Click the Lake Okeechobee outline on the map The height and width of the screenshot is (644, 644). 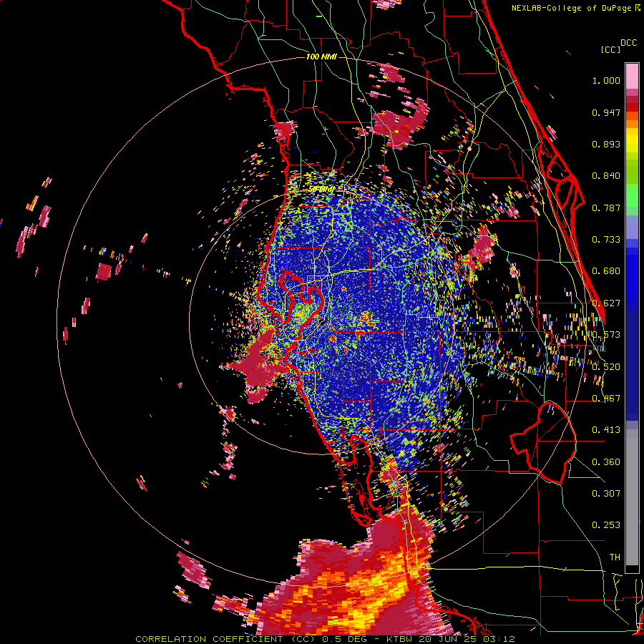(543, 444)
